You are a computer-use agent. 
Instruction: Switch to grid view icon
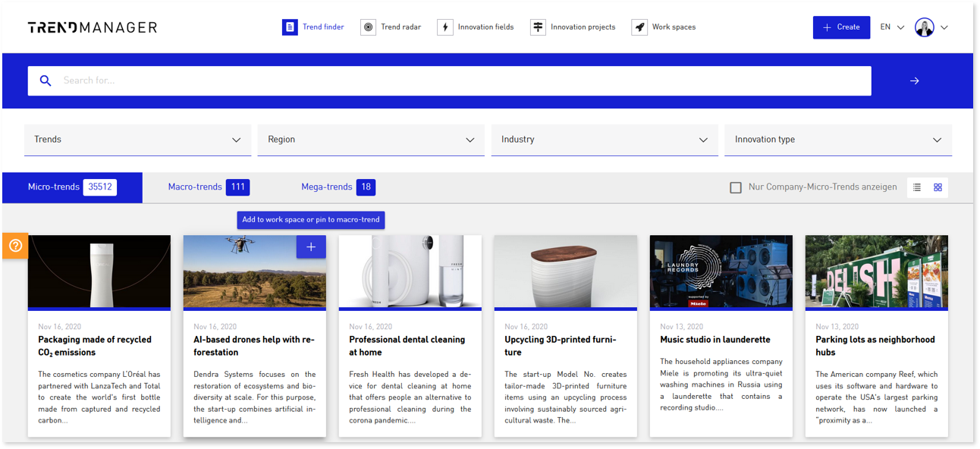tap(938, 187)
